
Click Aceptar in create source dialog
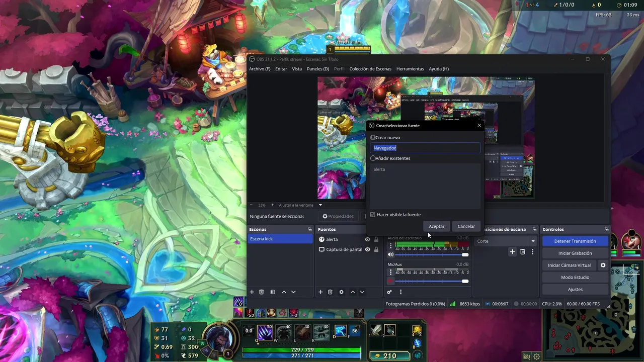[x=437, y=226]
